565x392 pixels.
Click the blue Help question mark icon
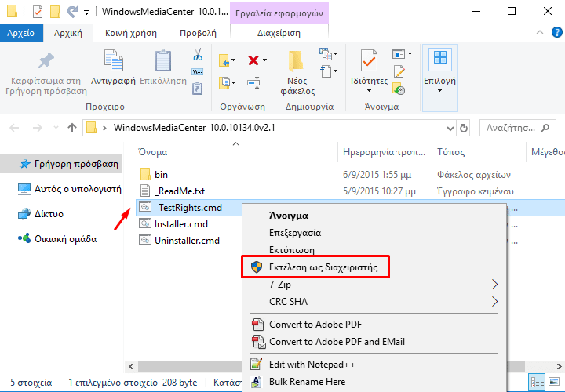(x=556, y=32)
